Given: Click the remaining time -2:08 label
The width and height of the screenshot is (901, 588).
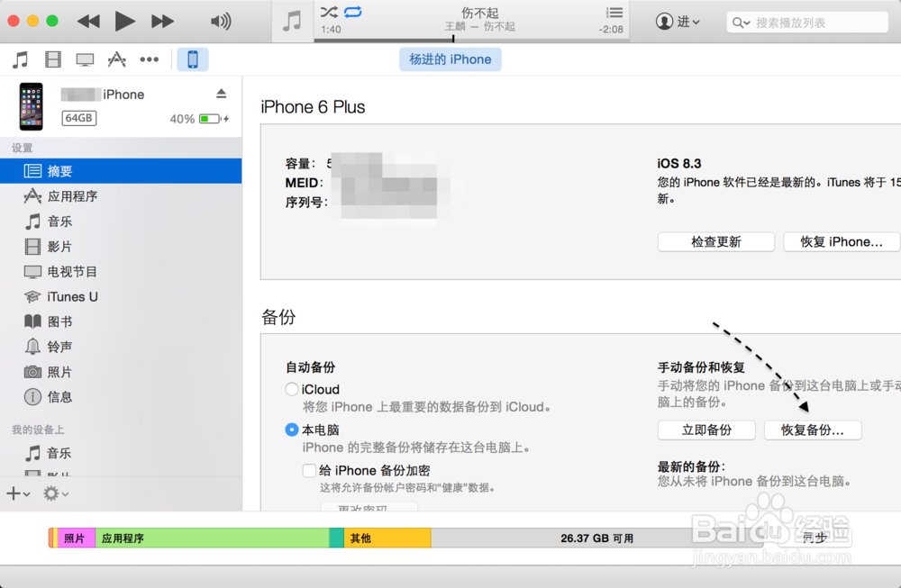Looking at the screenshot, I should pyautogui.click(x=611, y=30).
